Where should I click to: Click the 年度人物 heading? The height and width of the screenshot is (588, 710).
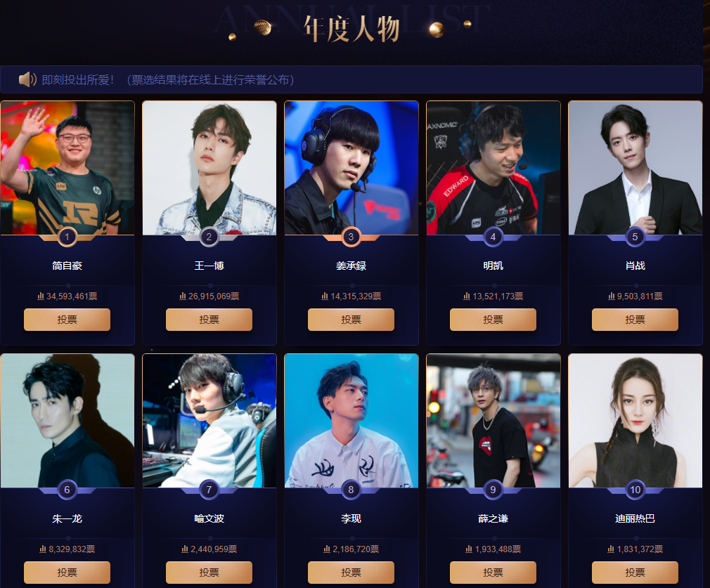point(351,29)
